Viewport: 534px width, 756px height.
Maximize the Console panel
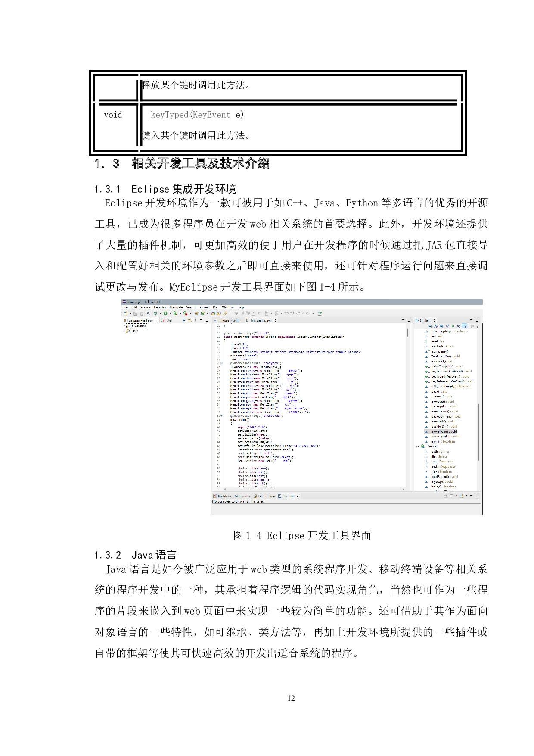click(x=477, y=496)
